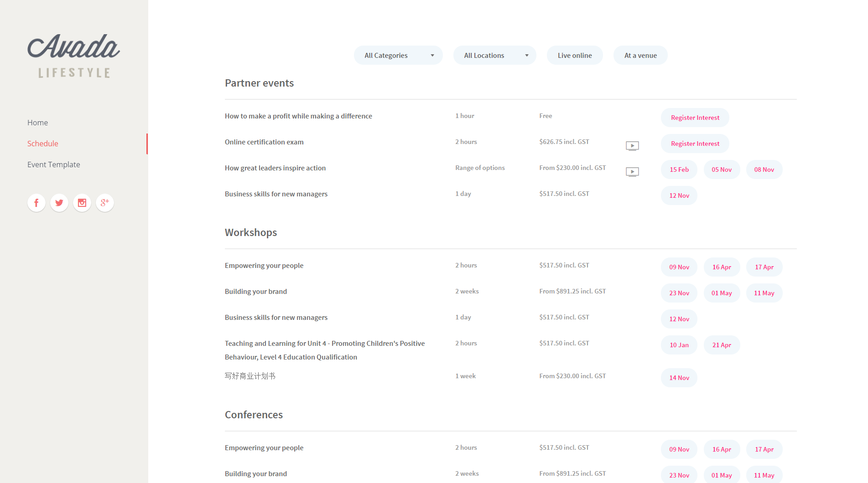Click '1 week' duration text
Screen dimensions: 868x483
465,376
